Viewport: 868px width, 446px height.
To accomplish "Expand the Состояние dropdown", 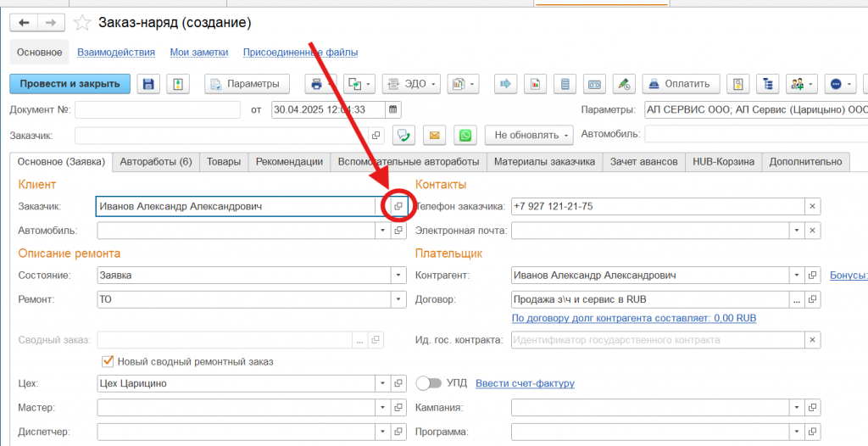I will click(x=398, y=276).
